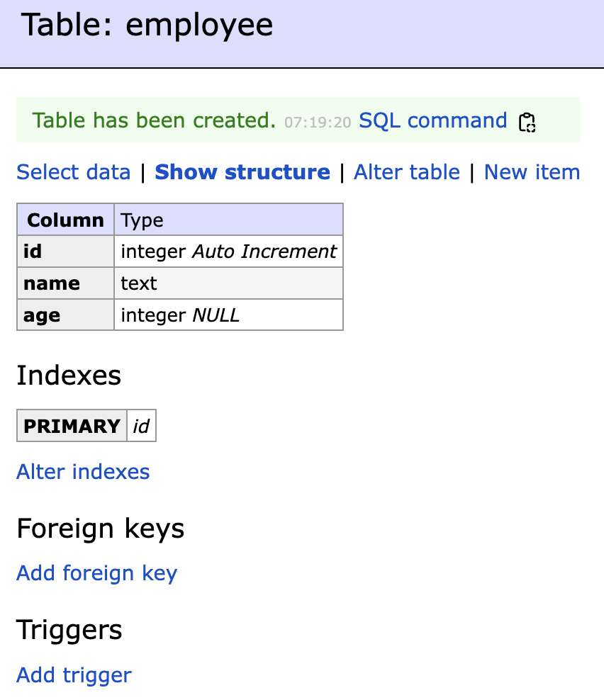The width and height of the screenshot is (604, 700).
Task: Go to Show structure
Action: tap(242, 172)
